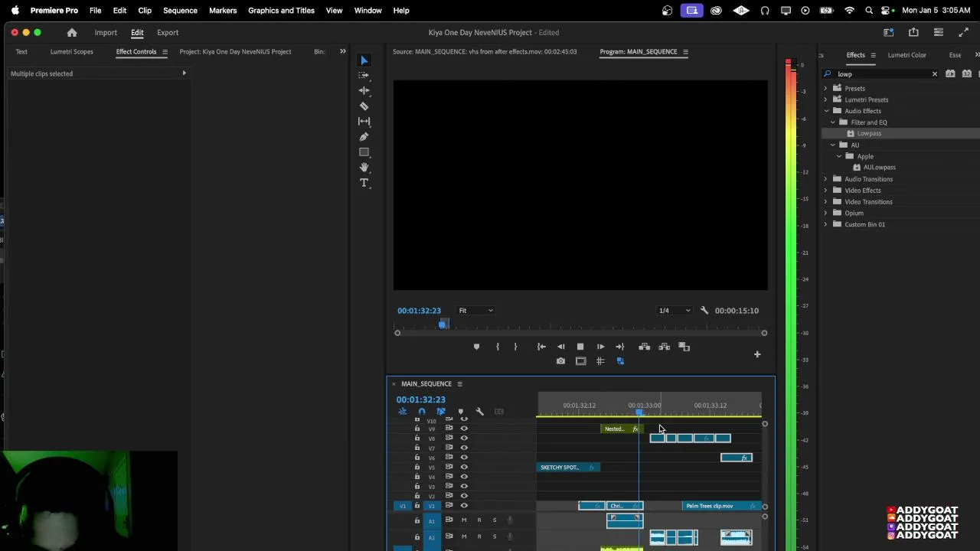Switch to the Export workspace
Viewport: 980px width, 551px height.
(168, 33)
